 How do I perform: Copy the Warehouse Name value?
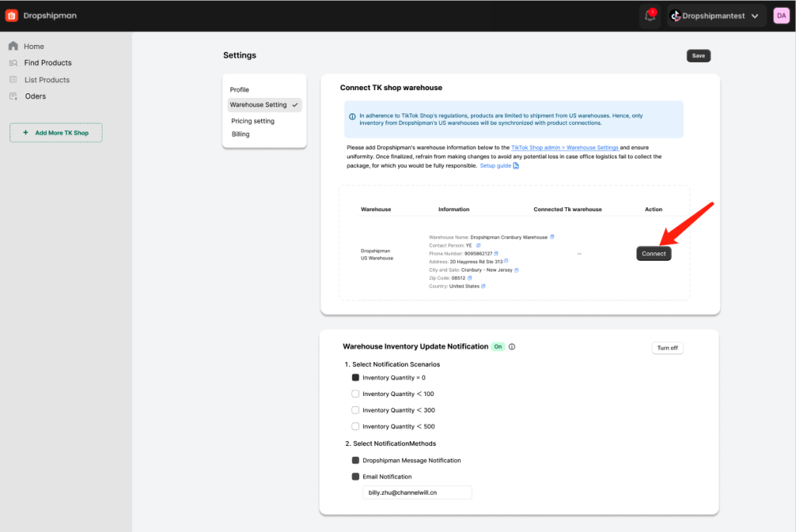(x=553, y=237)
